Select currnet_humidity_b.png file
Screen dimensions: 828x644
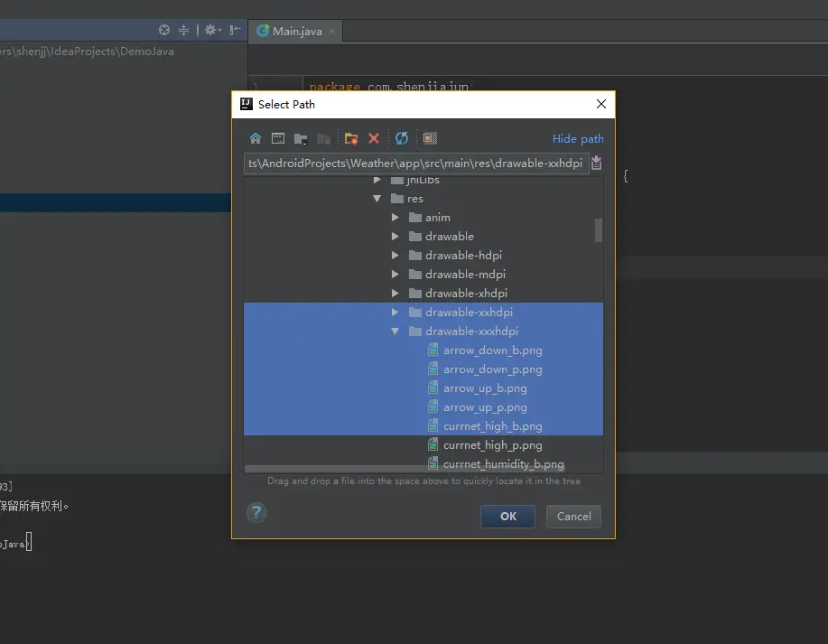coord(423,464)
